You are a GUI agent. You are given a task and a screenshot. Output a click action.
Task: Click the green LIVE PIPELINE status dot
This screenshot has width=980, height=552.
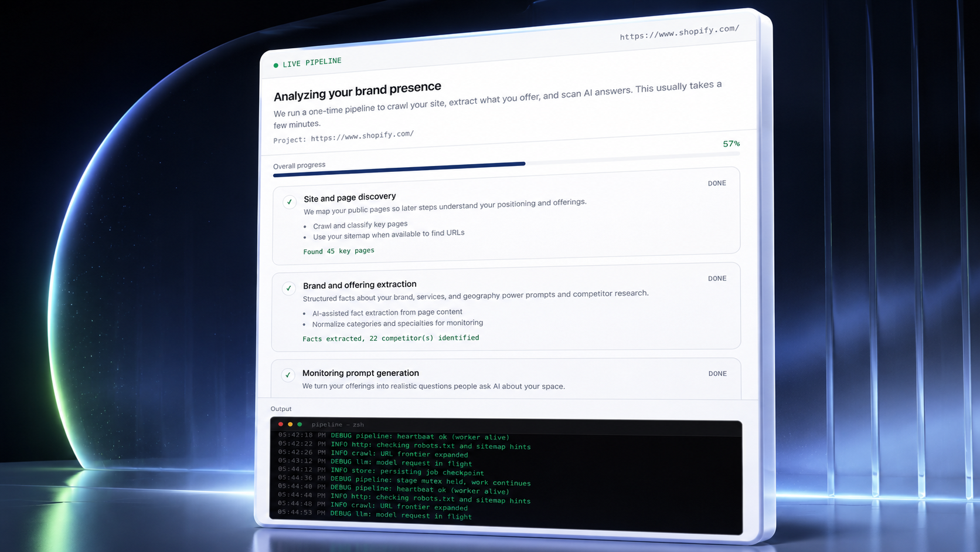tap(275, 65)
